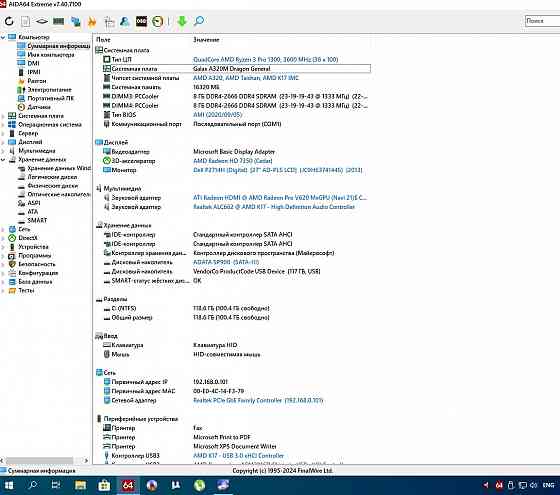Expand the Дисплей tree node
This screenshot has height=495, width=560.
(3, 142)
